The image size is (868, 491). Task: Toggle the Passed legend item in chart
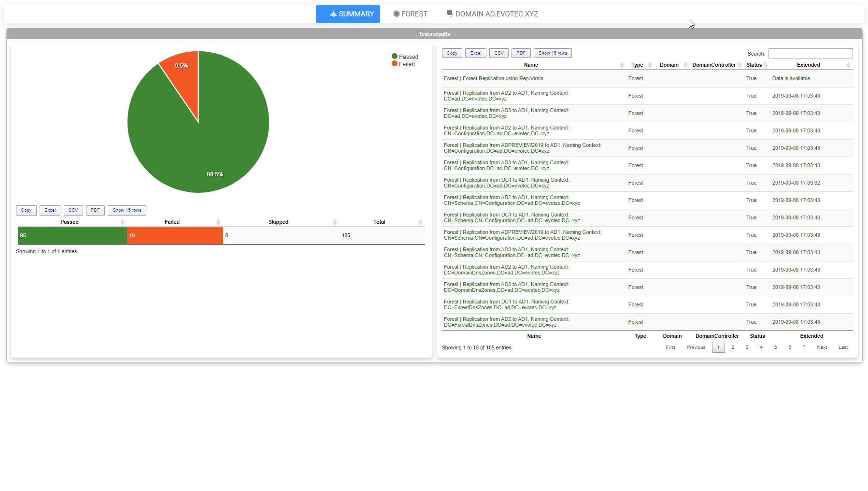click(x=405, y=57)
